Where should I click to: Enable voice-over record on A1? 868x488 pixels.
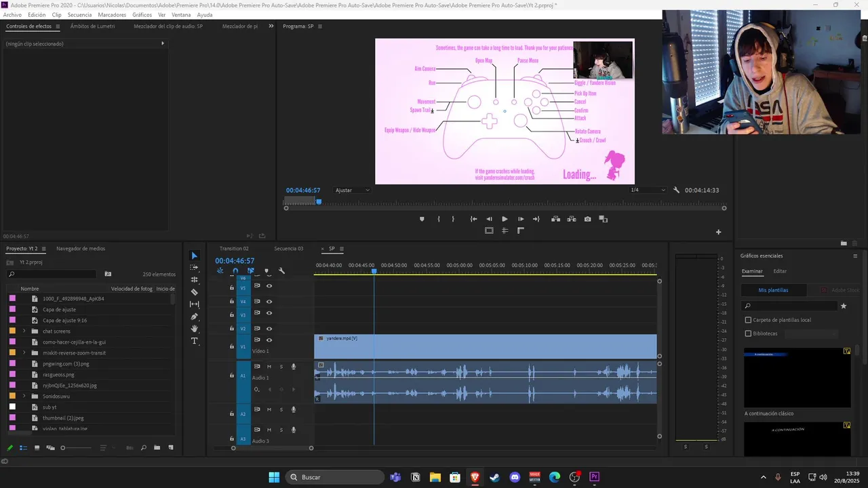[x=294, y=367]
